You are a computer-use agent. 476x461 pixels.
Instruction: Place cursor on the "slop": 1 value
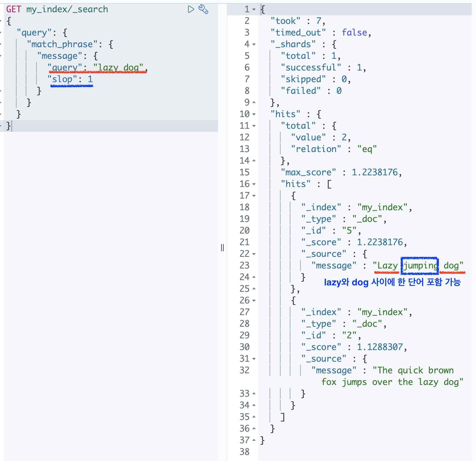pyautogui.click(x=90, y=79)
